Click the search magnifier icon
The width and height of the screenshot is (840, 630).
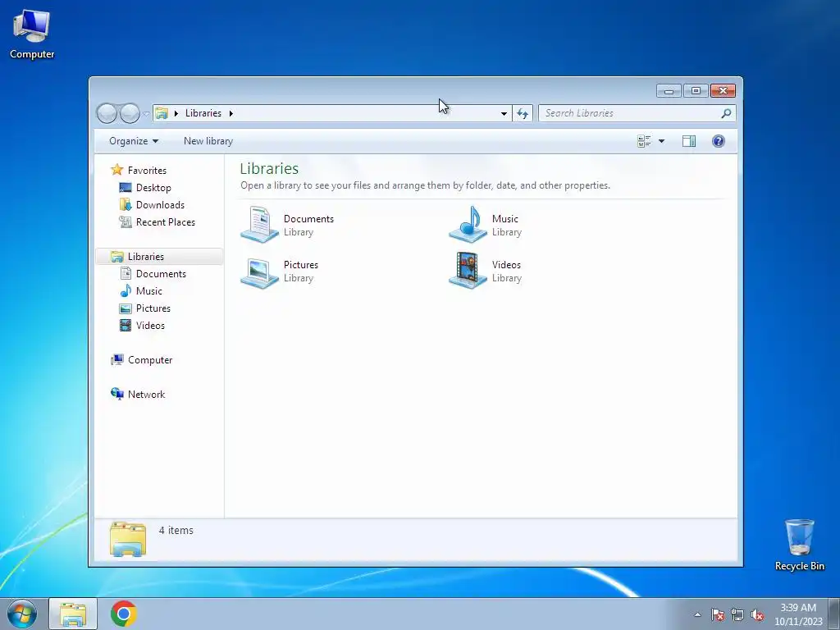coord(726,113)
